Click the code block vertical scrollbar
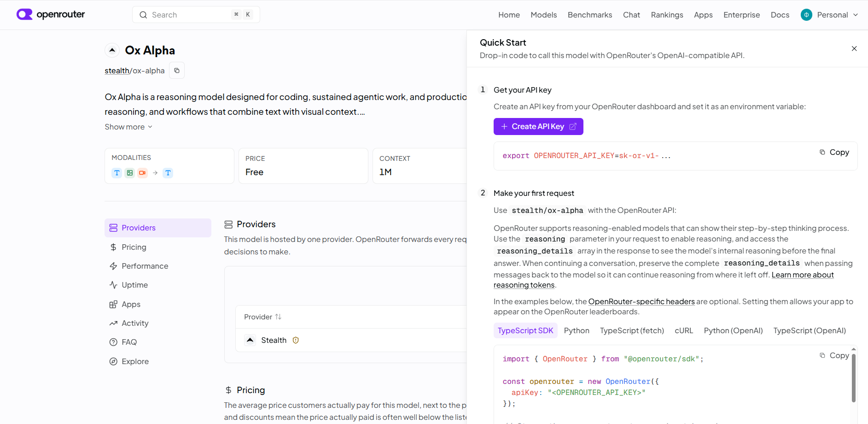The height and width of the screenshot is (424, 868). click(x=853, y=378)
